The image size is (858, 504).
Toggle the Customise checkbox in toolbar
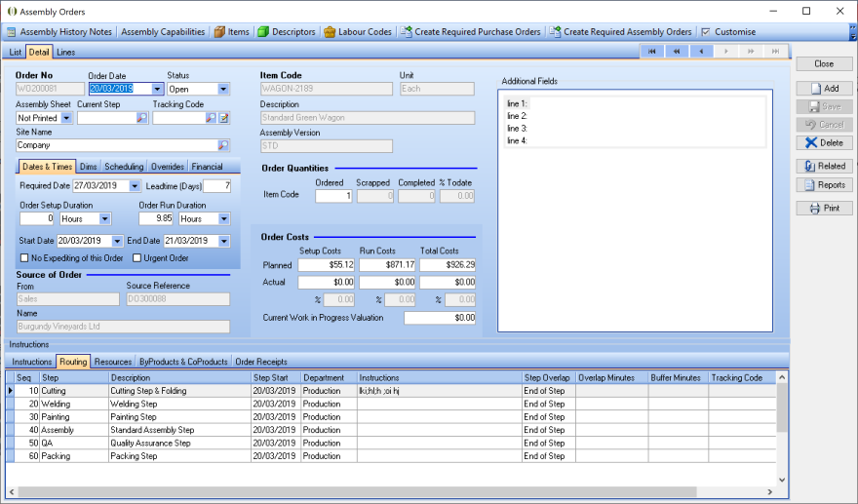click(x=706, y=32)
